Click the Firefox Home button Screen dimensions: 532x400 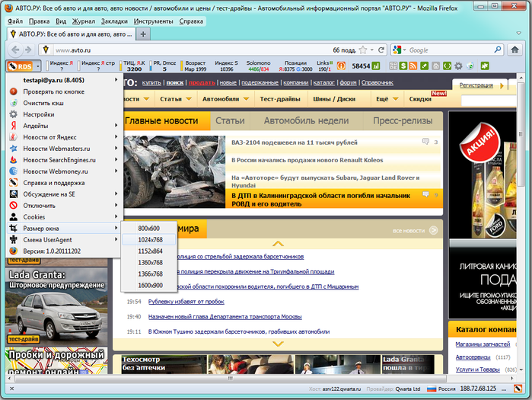[x=514, y=50]
